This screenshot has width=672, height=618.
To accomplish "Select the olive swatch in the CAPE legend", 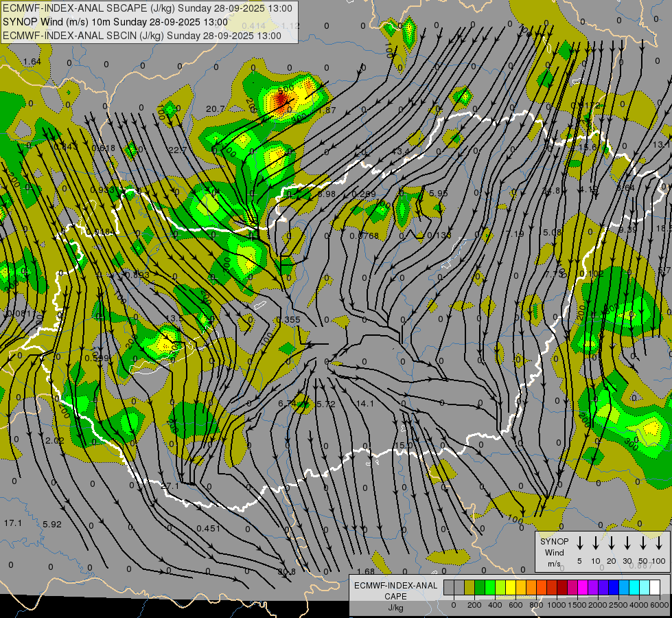I will (470, 587).
